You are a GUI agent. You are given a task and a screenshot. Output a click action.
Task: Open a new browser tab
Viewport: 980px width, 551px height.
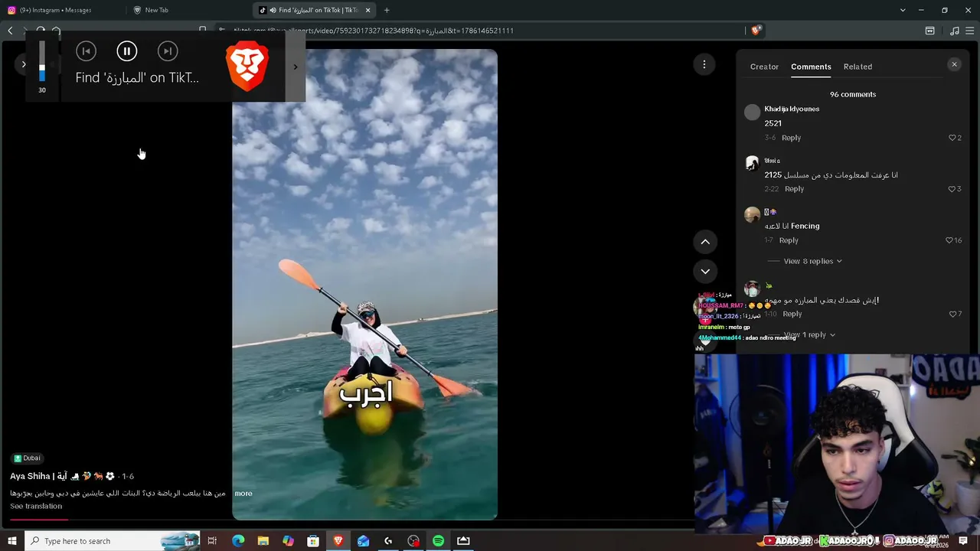point(387,10)
